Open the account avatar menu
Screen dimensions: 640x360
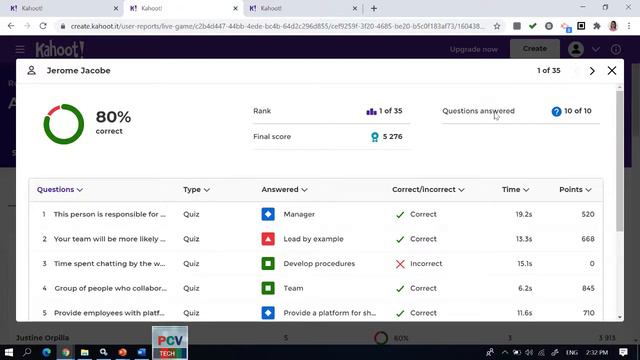576,49
